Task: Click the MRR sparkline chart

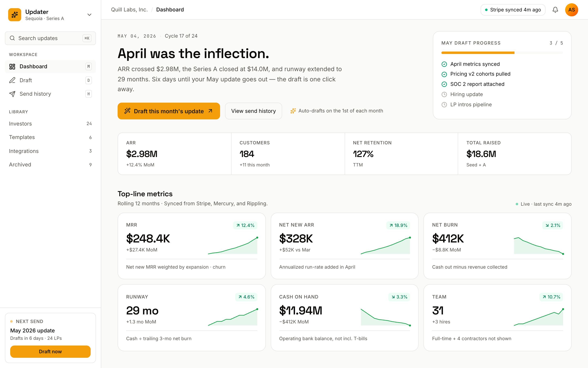Action: click(233, 246)
